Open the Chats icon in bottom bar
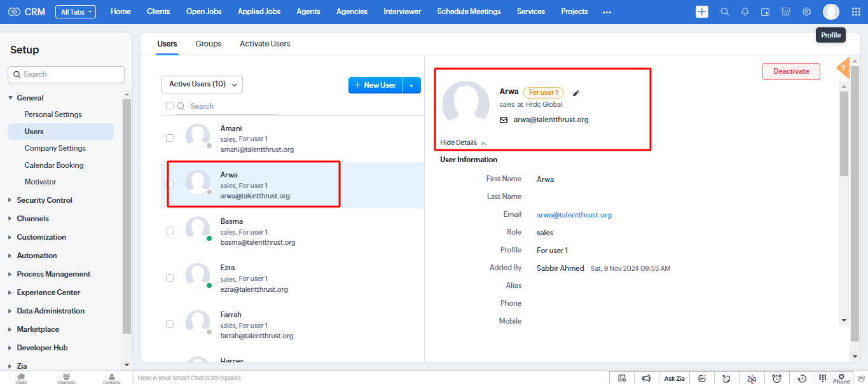The width and height of the screenshot is (868, 384). tap(21, 378)
